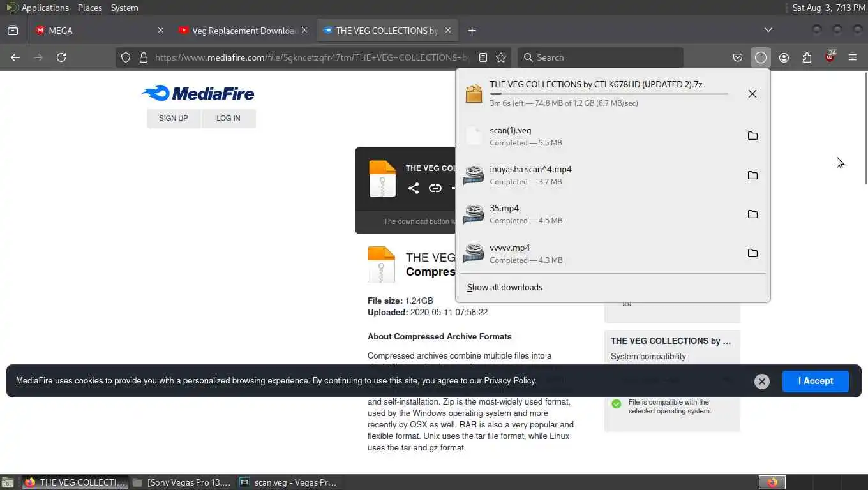Image resolution: width=868 pixels, height=490 pixels.
Task: Dismiss the cookie banner with X
Action: click(x=761, y=382)
